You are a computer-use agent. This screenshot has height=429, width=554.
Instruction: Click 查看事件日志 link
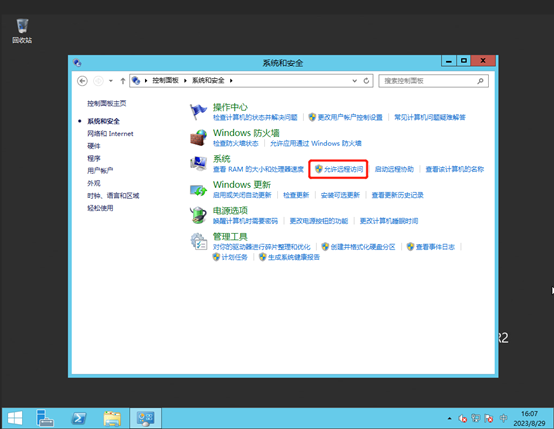pos(435,247)
